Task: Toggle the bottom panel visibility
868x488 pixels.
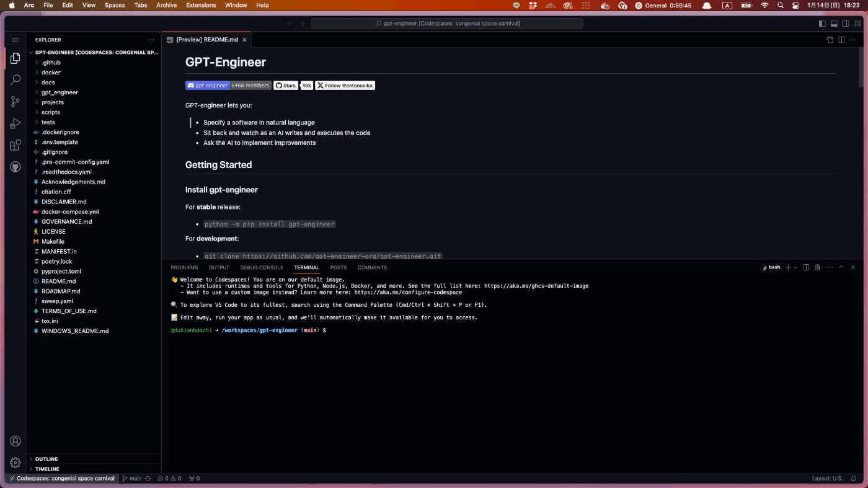Action: pyautogui.click(x=834, y=24)
